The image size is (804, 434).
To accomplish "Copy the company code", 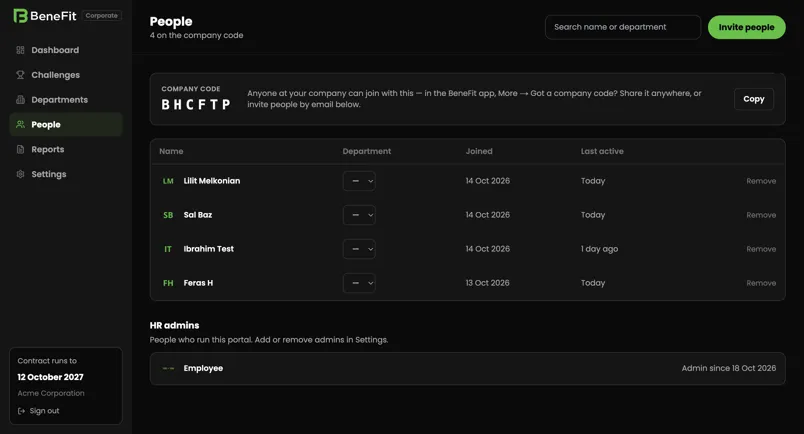I will tap(754, 99).
